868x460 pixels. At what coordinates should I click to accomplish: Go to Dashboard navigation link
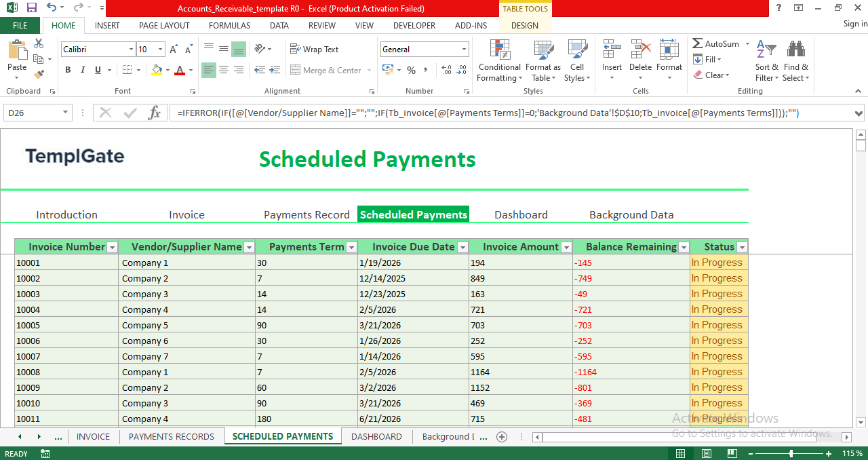521,214
